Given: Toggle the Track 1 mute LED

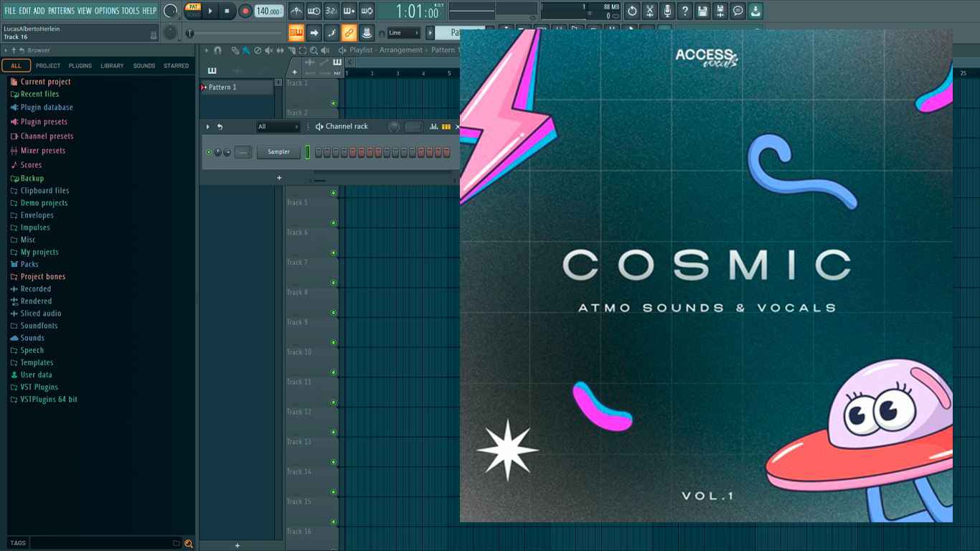Looking at the screenshot, I should point(333,103).
